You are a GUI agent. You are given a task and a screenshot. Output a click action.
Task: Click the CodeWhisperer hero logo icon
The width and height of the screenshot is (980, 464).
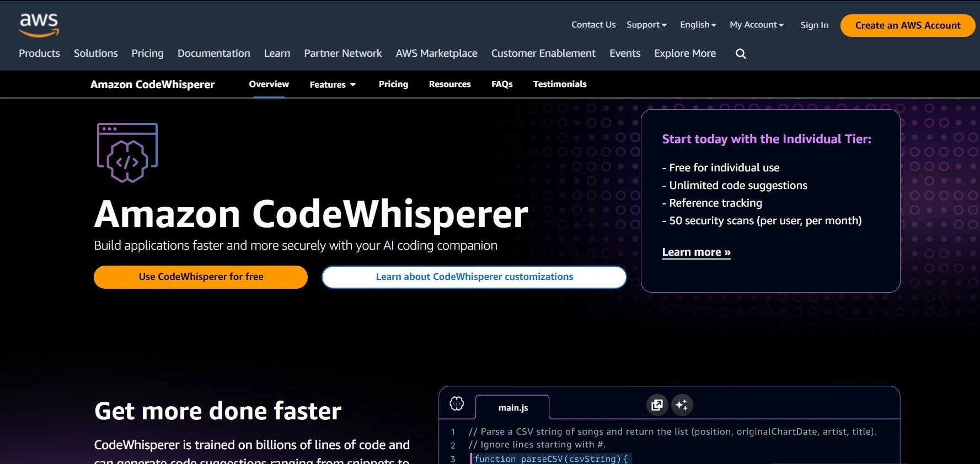click(127, 153)
